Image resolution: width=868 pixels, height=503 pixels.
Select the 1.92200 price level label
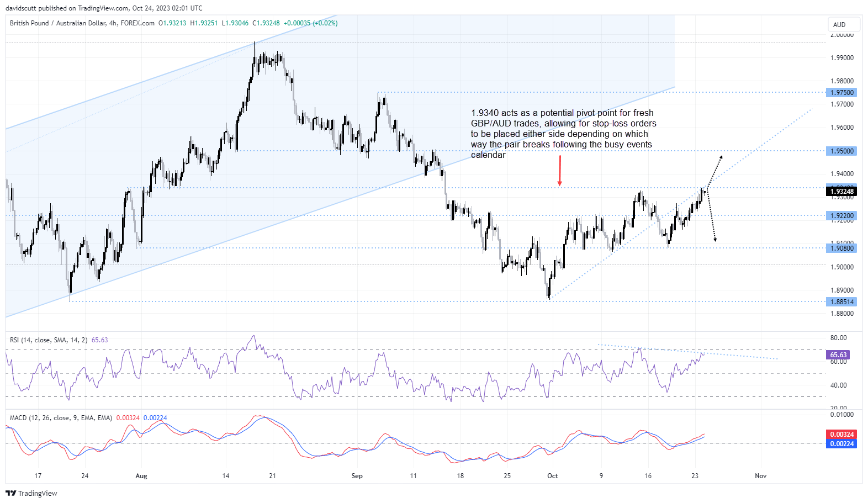[841, 216]
